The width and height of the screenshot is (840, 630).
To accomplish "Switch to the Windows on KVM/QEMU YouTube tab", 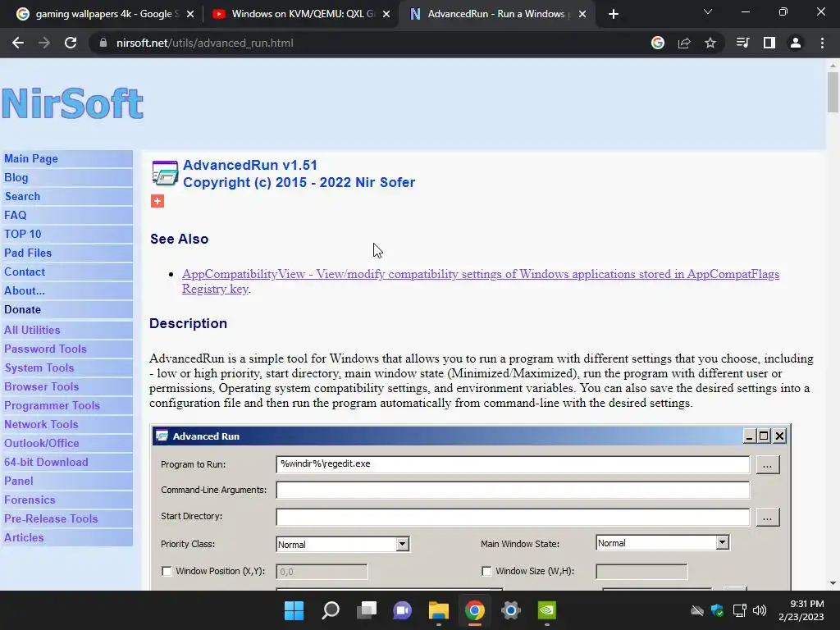I will click(x=300, y=14).
